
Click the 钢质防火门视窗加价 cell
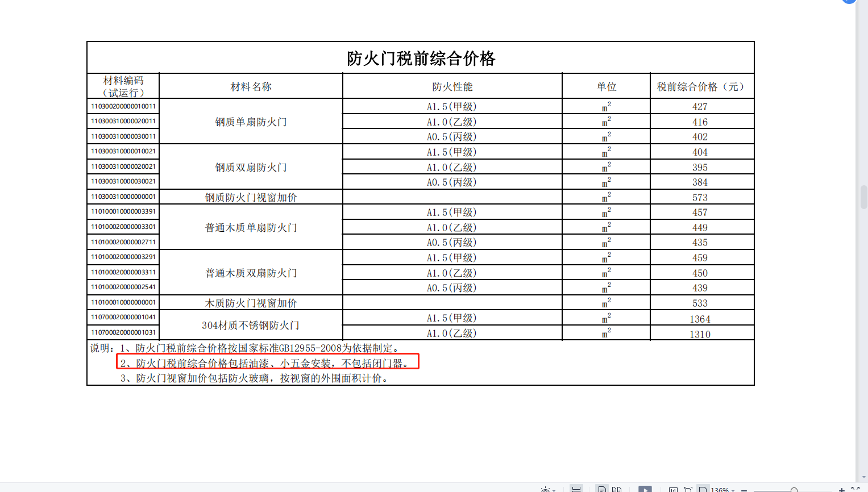(x=251, y=197)
